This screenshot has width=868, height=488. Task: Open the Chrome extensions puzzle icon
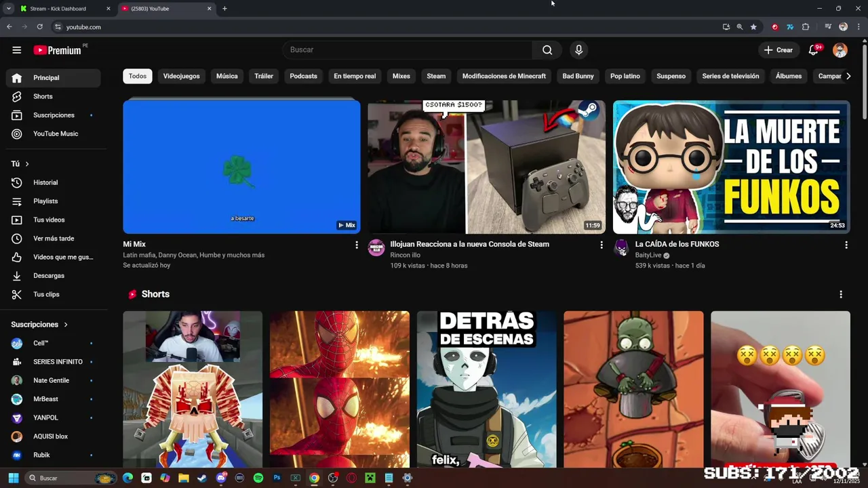point(806,27)
